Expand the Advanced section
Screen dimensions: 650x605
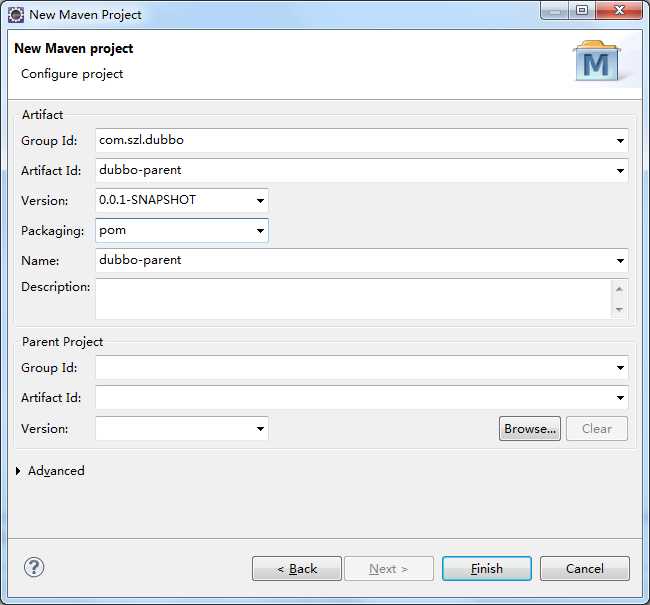(18, 471)
